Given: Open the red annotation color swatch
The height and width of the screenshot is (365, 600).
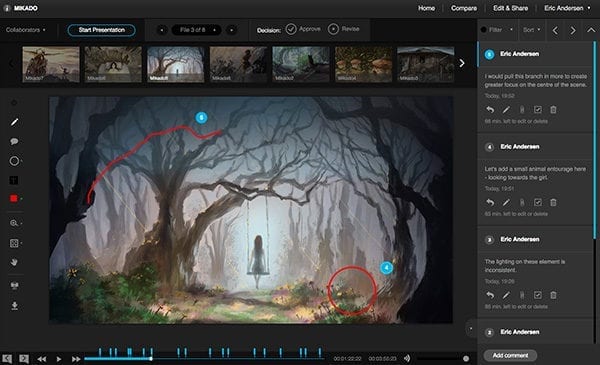Looking at the screenshot, I should 14,198.
